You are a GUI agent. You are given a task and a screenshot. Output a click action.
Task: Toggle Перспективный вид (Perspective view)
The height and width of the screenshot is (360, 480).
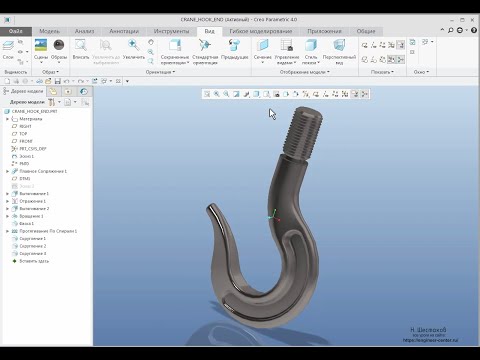[339, 51]
